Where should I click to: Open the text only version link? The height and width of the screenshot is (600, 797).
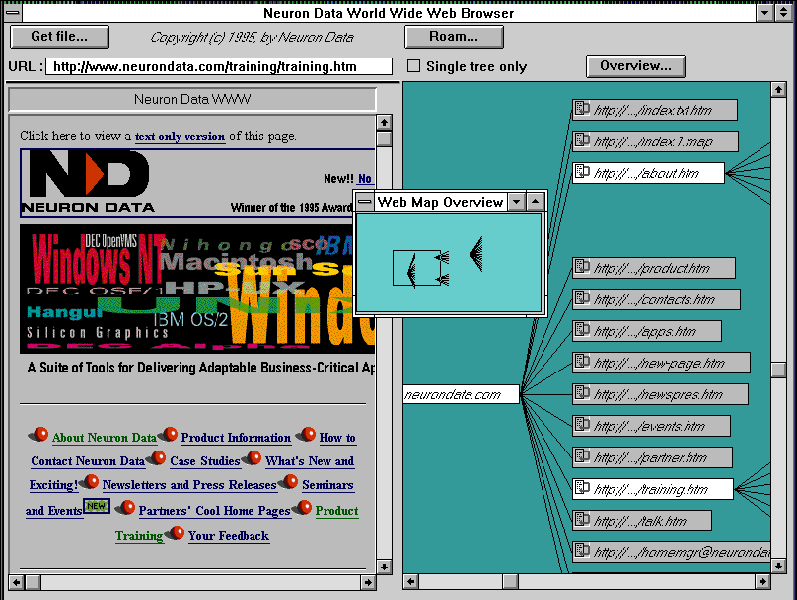click(x=180, y=136)
